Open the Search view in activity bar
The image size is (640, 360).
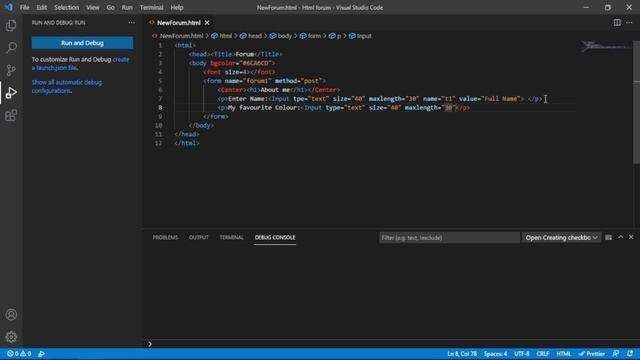[x=11, y=48]
